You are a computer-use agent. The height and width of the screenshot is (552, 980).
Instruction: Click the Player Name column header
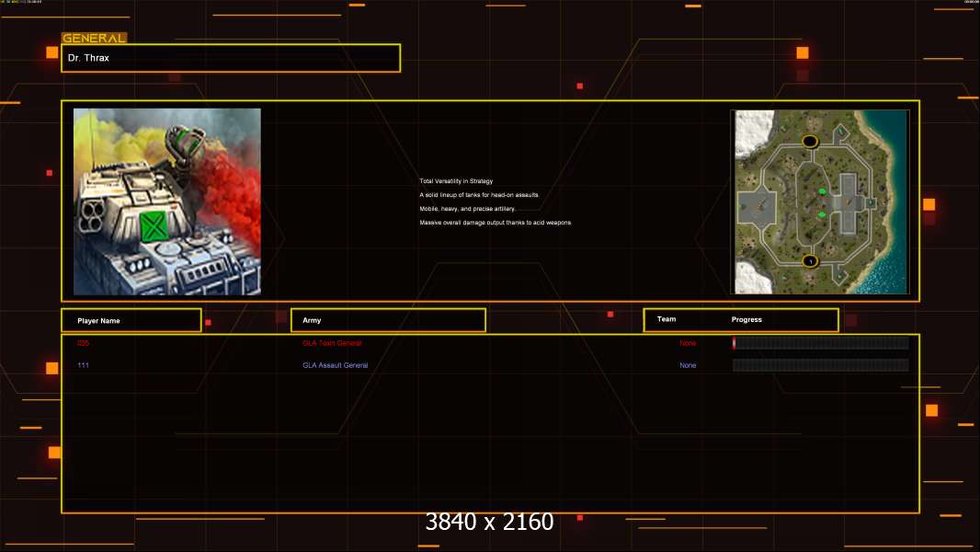pos(98,321)
